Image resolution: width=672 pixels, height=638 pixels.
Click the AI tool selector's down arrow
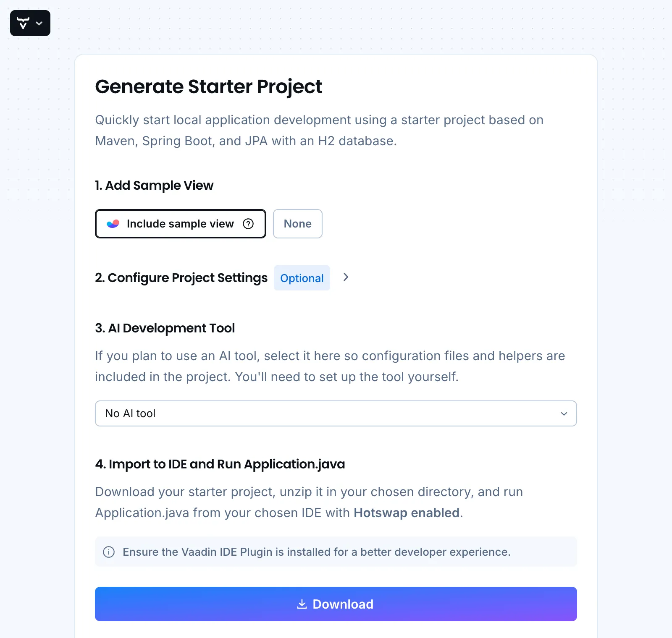click(564, 413)
